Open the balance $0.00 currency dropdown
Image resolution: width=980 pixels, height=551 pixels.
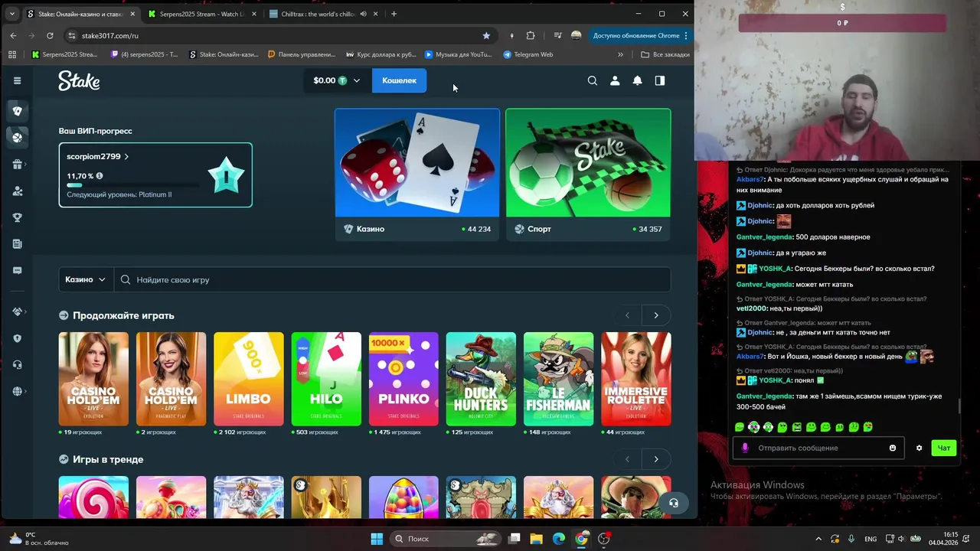336,80
